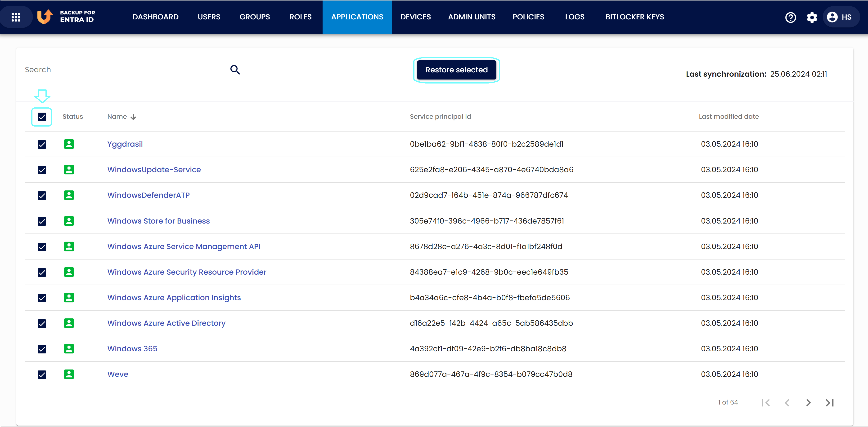Click the status icon for Windows 365
This screenshot has height=427, width=868.
(x=69, y=349)
